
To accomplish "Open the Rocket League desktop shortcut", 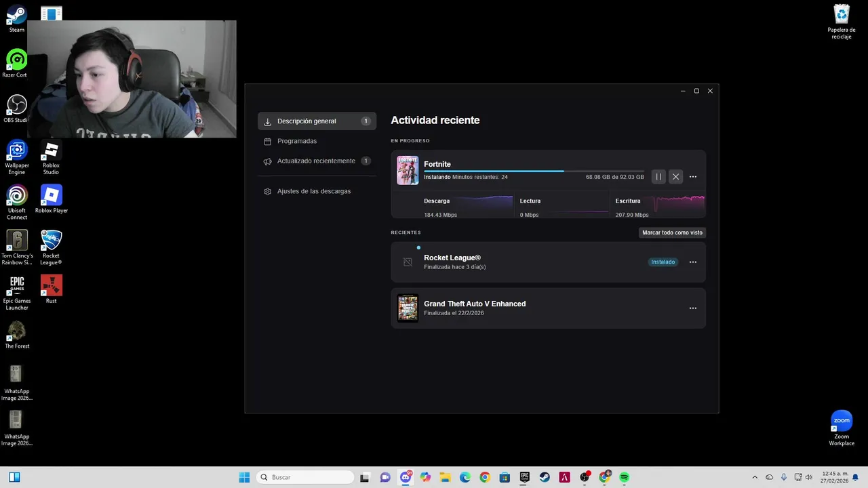I will click(x=51, y=247).
